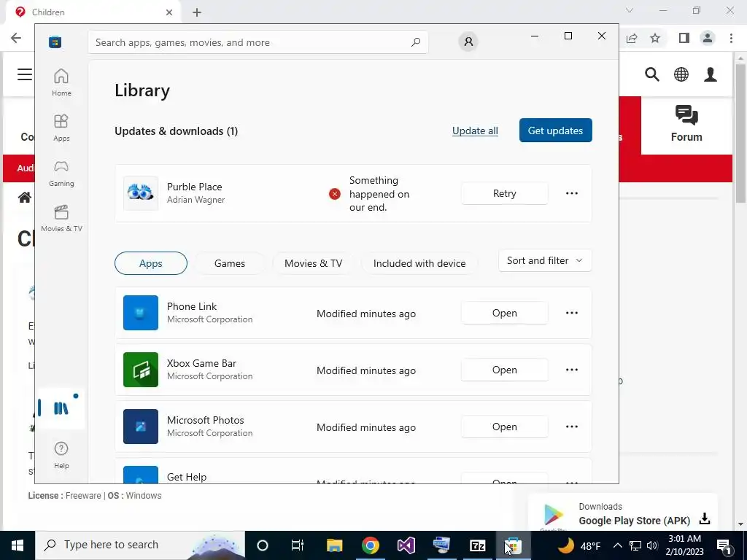Expand the Sort and filter dropdown
The width and height of the screenshot is (747, 560).
tap(545, 260)
